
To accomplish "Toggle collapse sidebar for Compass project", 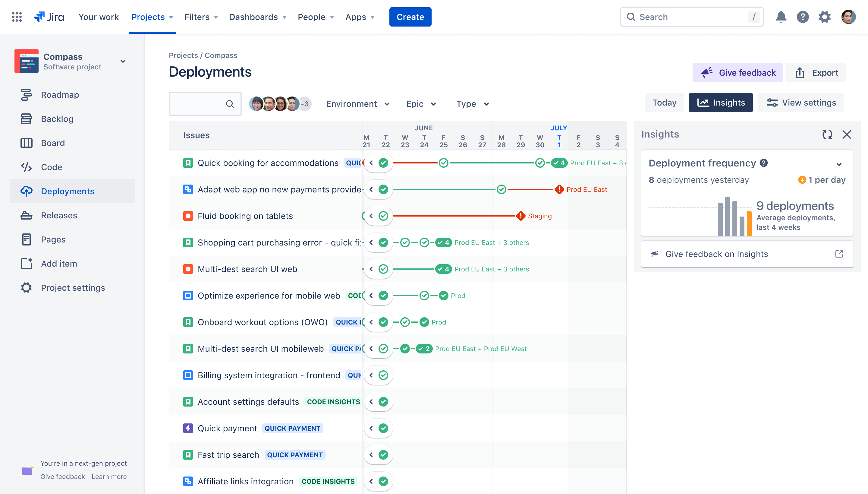I will coord(122,60).
